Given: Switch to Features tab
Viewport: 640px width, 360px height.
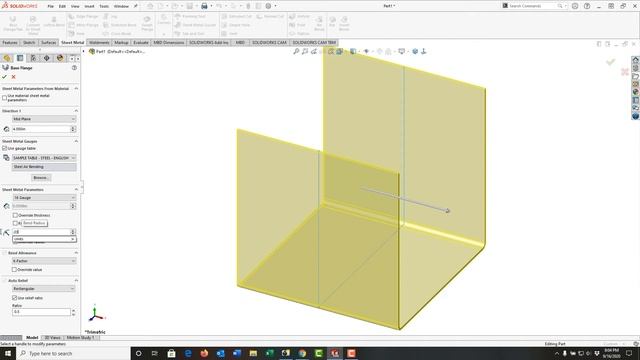Looking at the screenshot, I should [x=10, y=42].
